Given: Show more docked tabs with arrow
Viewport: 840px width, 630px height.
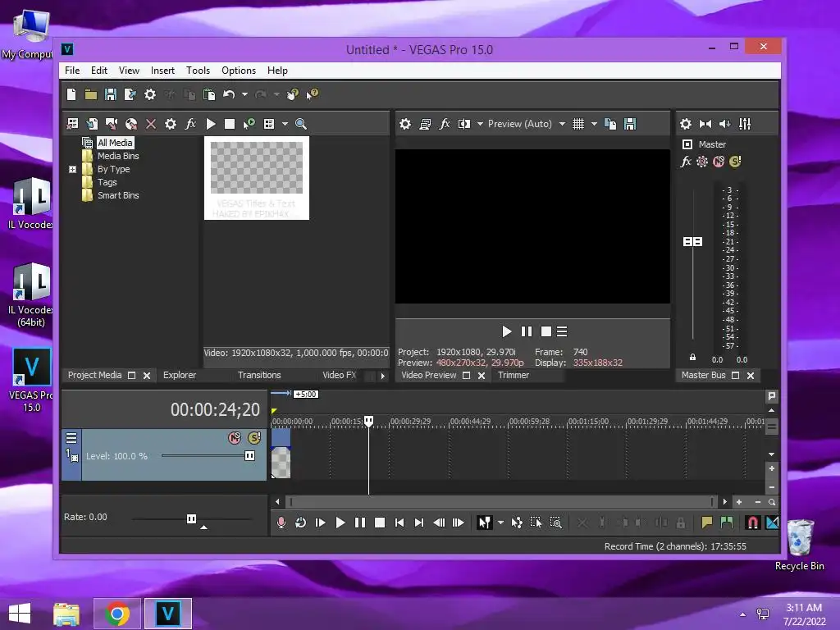Looking at the screenshot, I should (x=382, y=376).
